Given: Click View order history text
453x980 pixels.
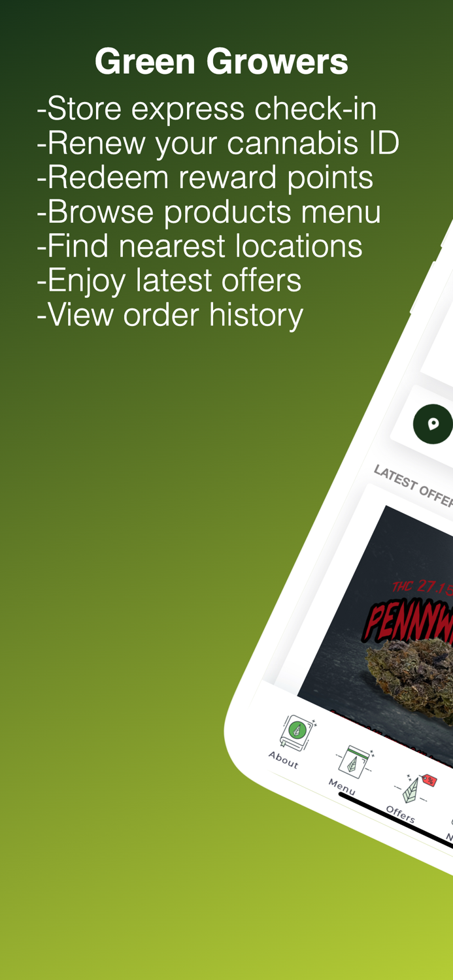Looking at the screenshot, I should tap(170, 315).
